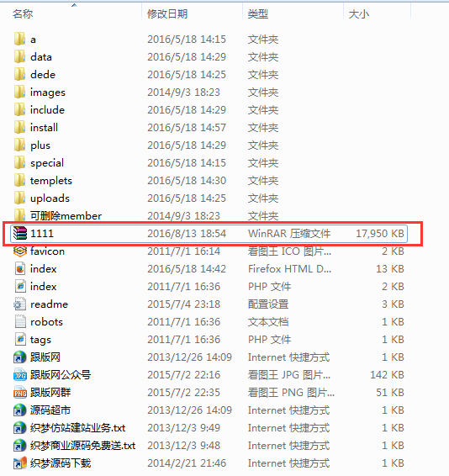This screenshot has width=449, height=476.
Task: Select the 源码超市 Internet shortcut icon
Action: pos(20,410)
